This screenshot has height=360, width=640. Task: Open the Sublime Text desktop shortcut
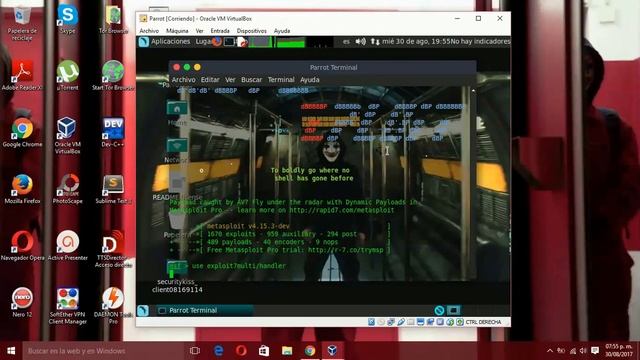coord(113,189)
